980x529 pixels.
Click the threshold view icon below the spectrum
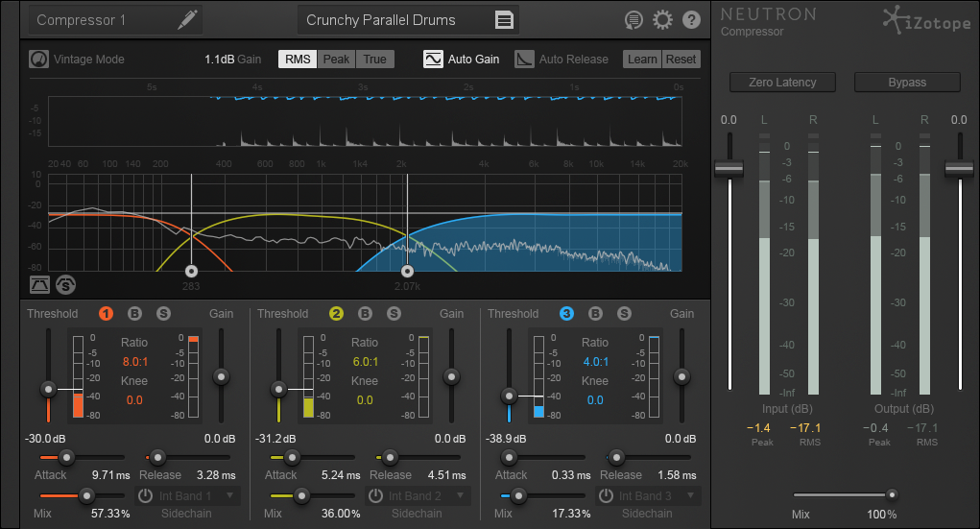[x=40, y=285]
